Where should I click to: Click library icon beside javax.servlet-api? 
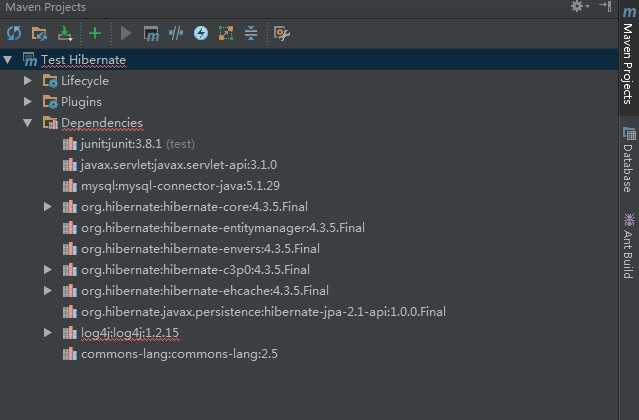tap(70, 165)
